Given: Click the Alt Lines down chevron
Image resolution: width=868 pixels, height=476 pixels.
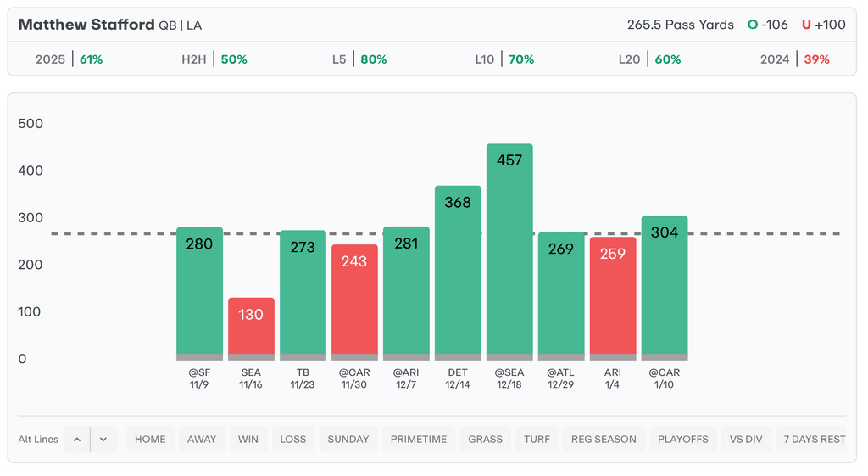Looking at the screenshot, I should click(103, 440).
